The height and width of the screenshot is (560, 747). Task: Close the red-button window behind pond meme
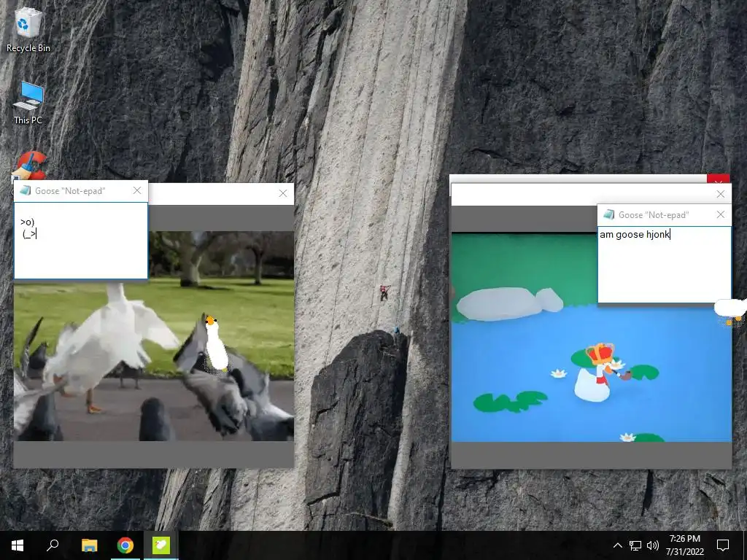pyautogui.click(x=719, y=179)
